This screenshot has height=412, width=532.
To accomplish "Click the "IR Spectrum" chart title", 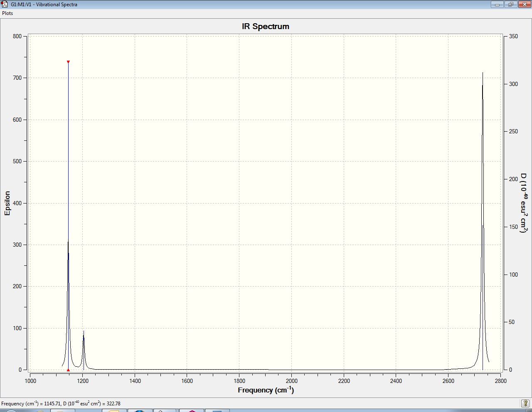I will pos(266,27).
